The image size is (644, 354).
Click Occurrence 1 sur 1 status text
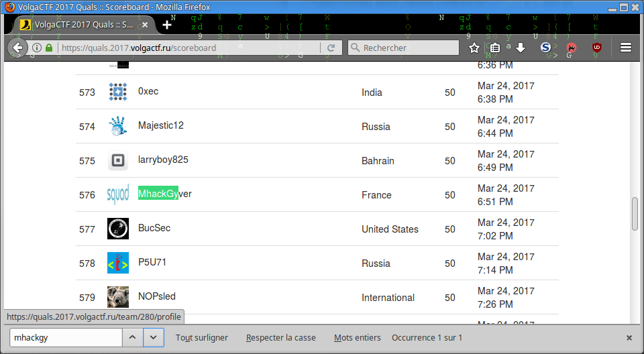click(427, 337)
